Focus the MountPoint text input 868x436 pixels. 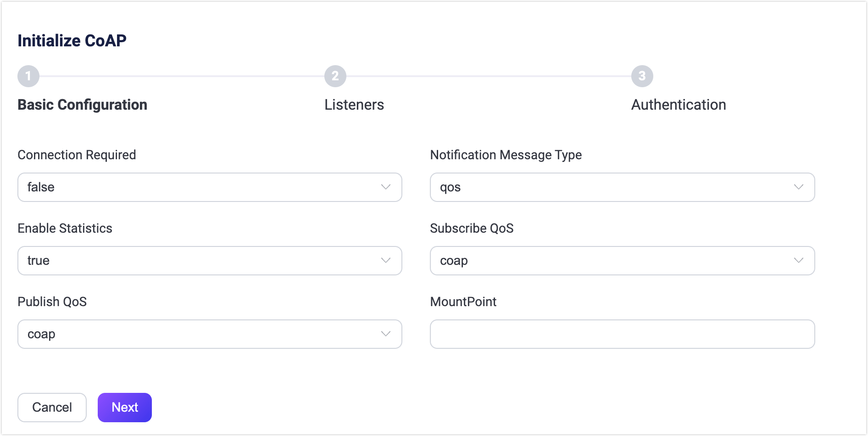tap(622, 334)
